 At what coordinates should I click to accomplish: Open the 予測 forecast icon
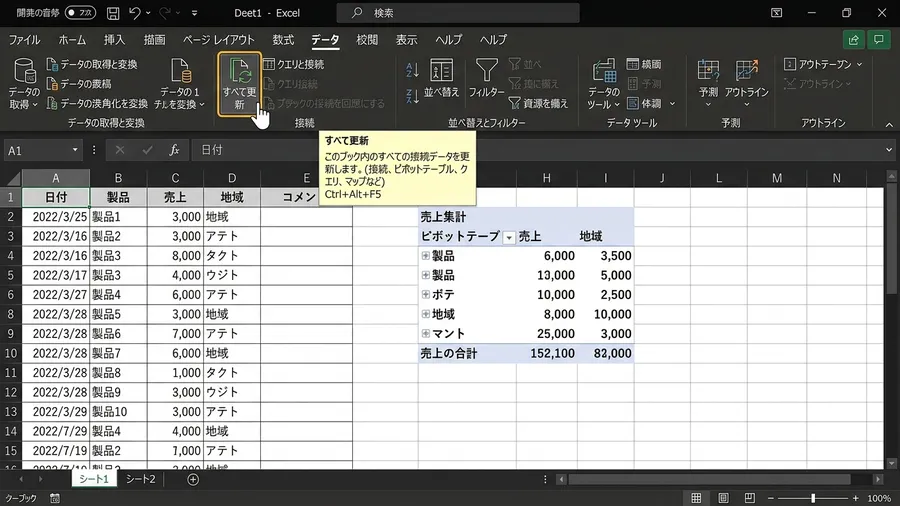point(708,71)
